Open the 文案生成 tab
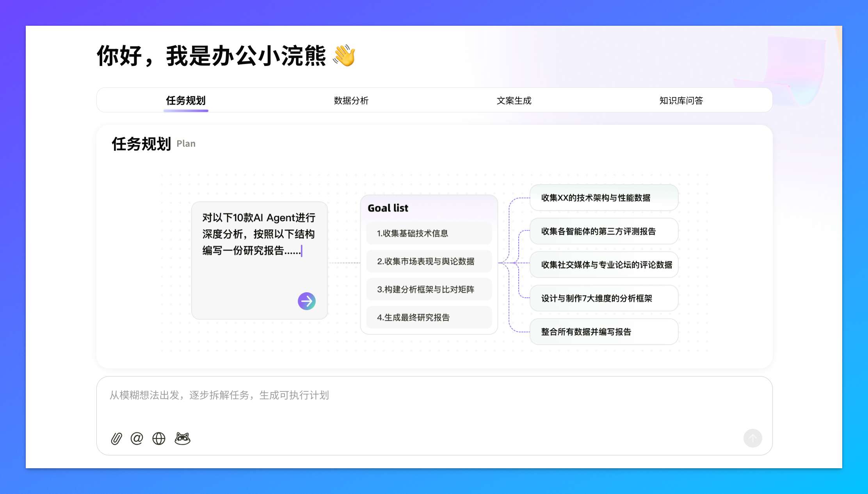Image resolution: width=868 pixels, height=494 pixels. coord(514,101)
